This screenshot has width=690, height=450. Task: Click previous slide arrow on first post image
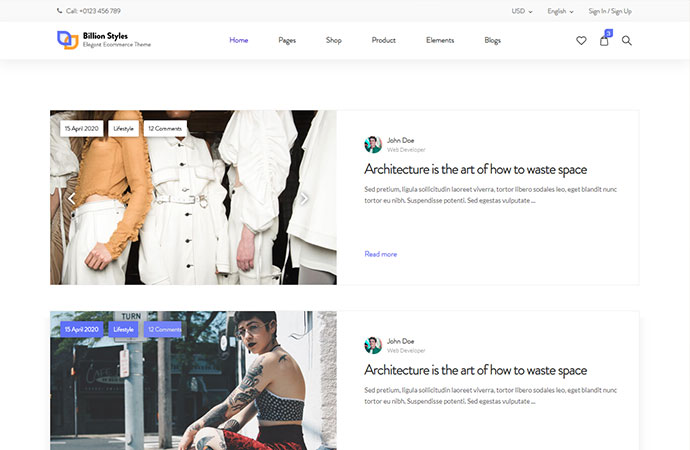(71, 198)
